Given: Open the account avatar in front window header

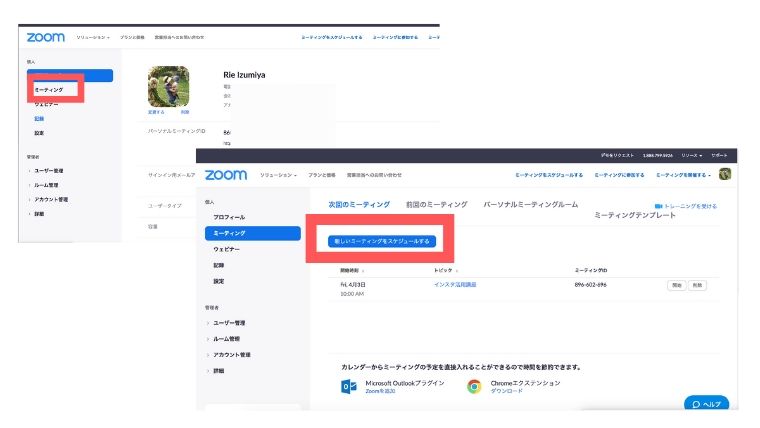Looking at the screenshot, I should pyautogui.click(x=725, y=174).
